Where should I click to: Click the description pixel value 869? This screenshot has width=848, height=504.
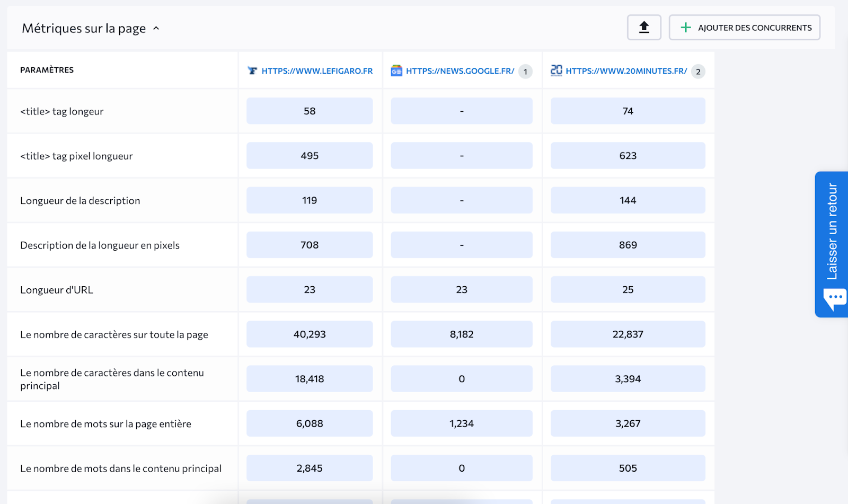[628, 245]
